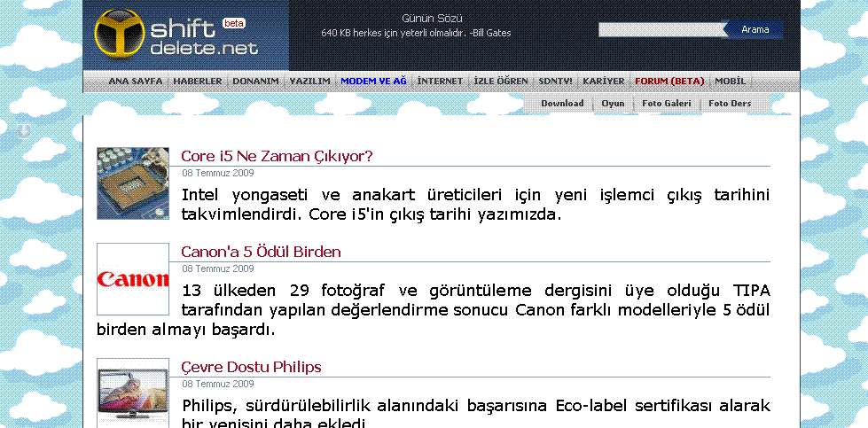Click the Canon logo thumbnail
Screen dimensions: 868x428
(133, 279)
